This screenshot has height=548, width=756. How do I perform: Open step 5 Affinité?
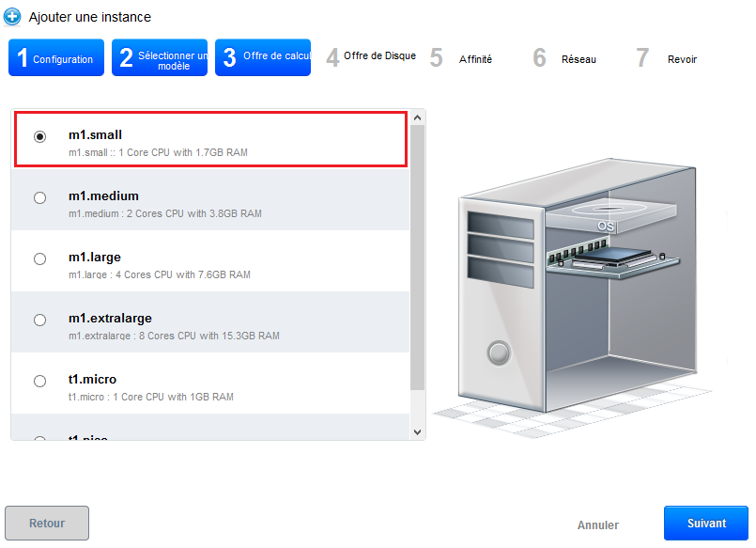(x=462, y=59)
